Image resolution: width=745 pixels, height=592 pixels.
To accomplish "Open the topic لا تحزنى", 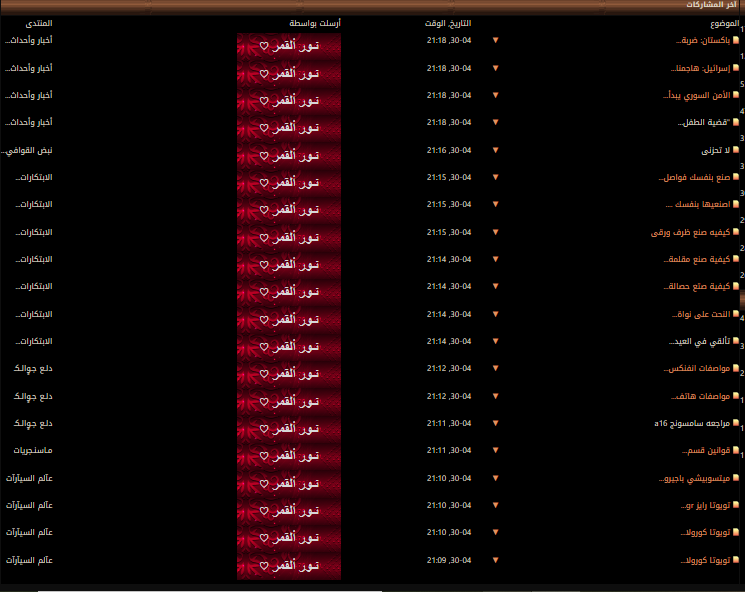I will coord(716,150).
